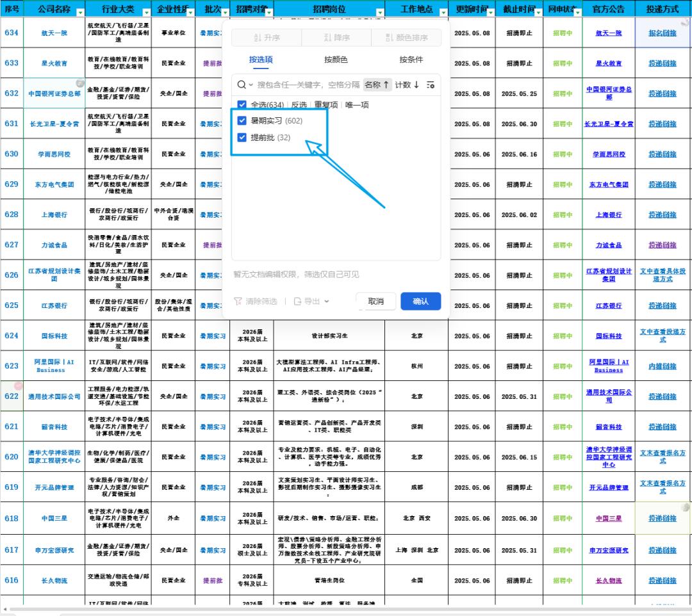Open 航天一院 link in 官方公告 column
This screenshot has width=692, height=616.
[x=609, y=33]
